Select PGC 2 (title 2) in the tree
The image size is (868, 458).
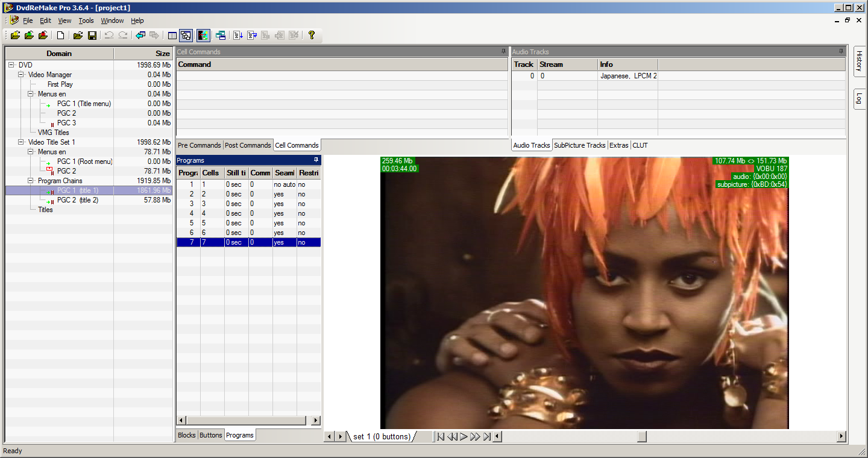click(77, 200)
